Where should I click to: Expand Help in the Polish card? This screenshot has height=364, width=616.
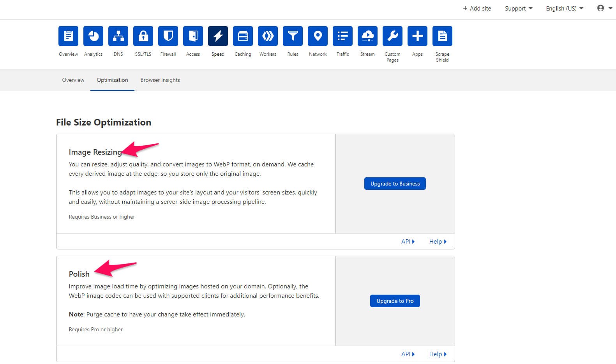point(438,354)
